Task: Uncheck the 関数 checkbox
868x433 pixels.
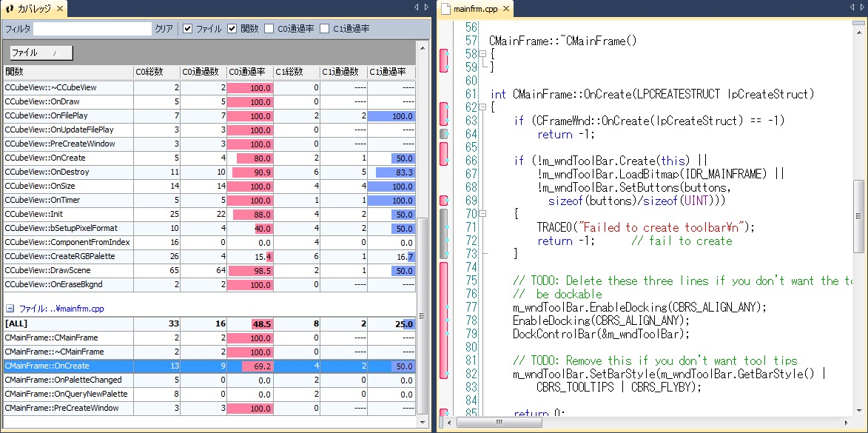Action: (x=232, y=29)
